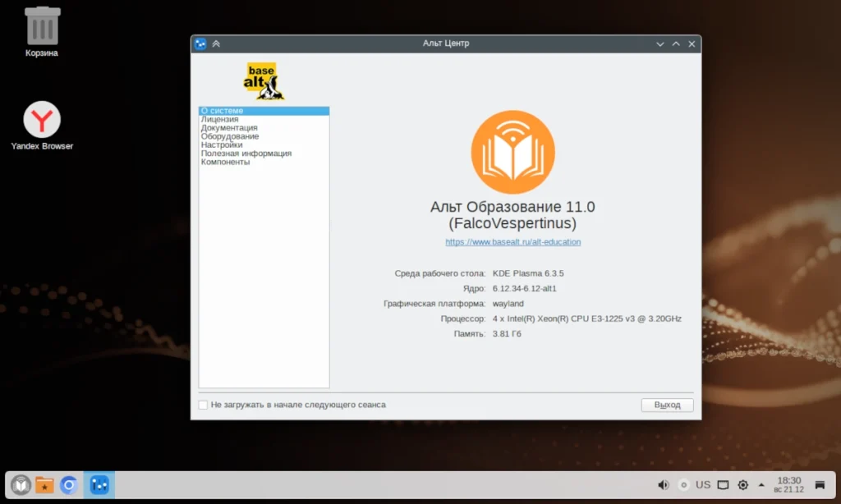Open the application launcher in taskbar
This screenshot has height=504, width=841.
click(x=21, y=485)
